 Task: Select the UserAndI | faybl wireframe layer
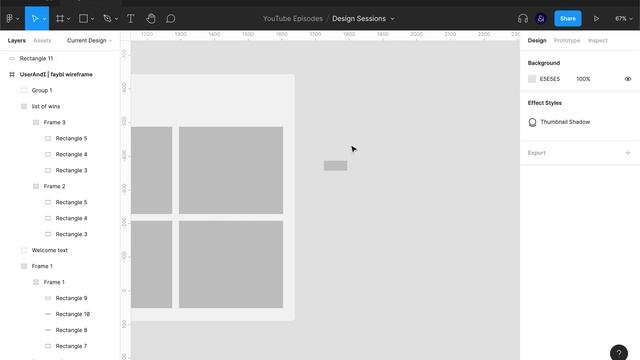pyautogui.click(x=56, y=74)
